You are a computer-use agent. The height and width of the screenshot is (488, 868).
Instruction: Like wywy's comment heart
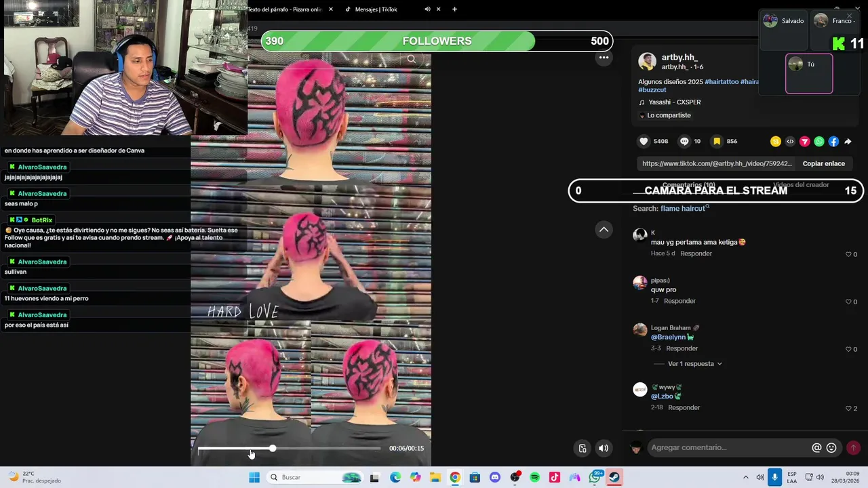(848, 409)
